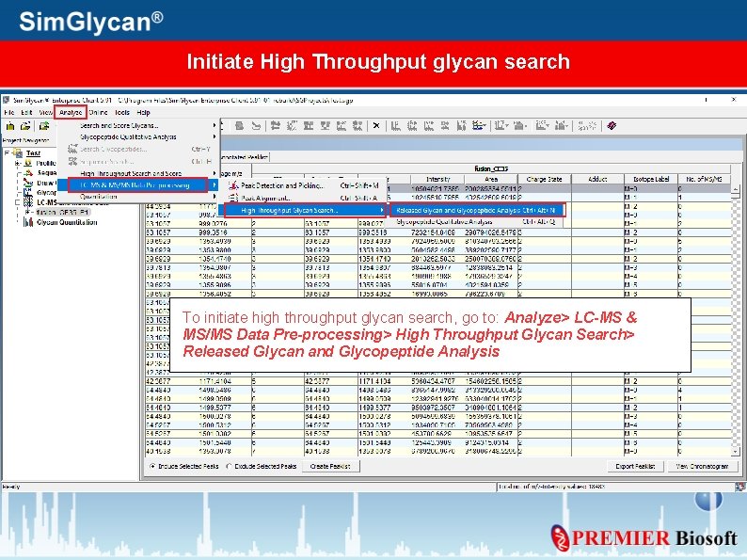Viewport: 747px width, 560px height.
Task: Click the Glycan Quantitation chart icon
Action: point(28,222)
